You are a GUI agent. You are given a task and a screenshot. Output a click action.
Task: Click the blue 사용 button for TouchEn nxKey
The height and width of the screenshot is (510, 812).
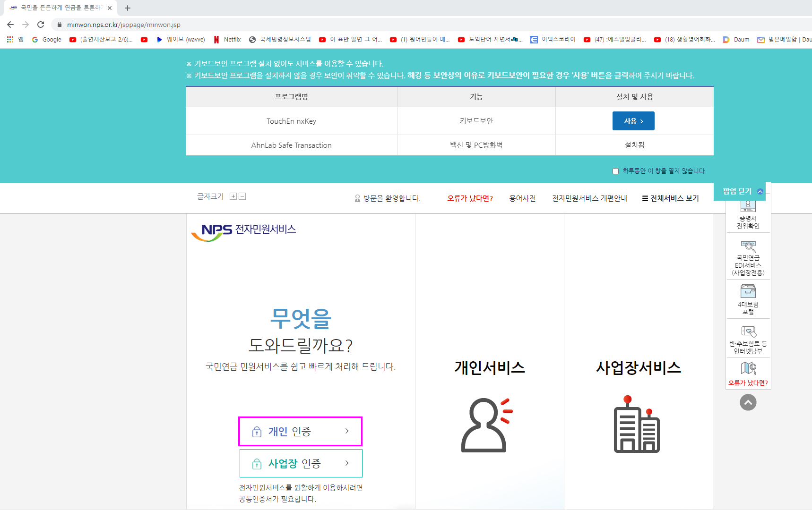[633, 121]
